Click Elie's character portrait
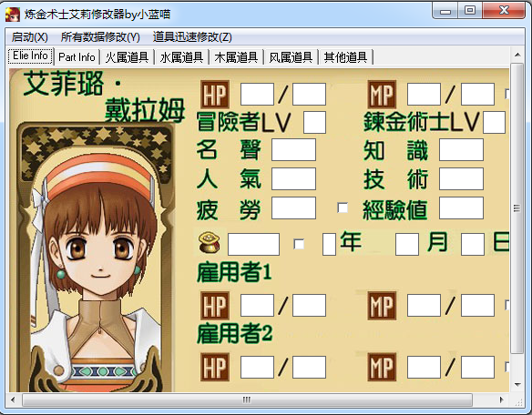 96,258
